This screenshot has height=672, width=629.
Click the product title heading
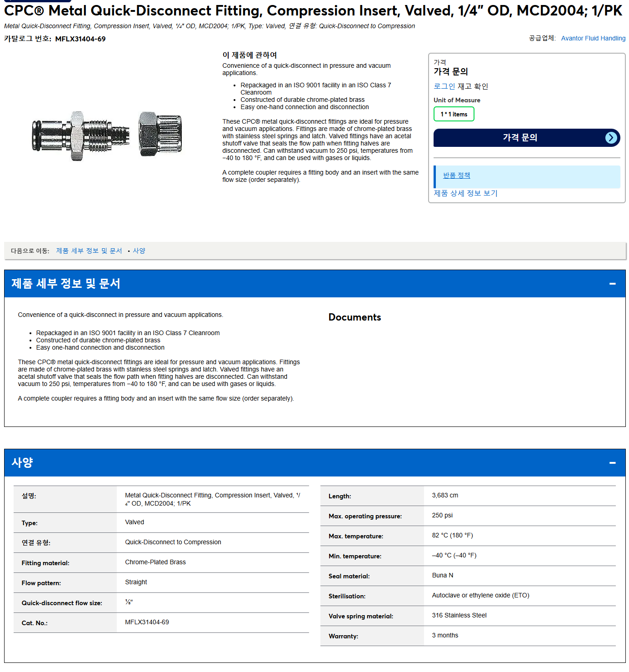coord(313,10)
